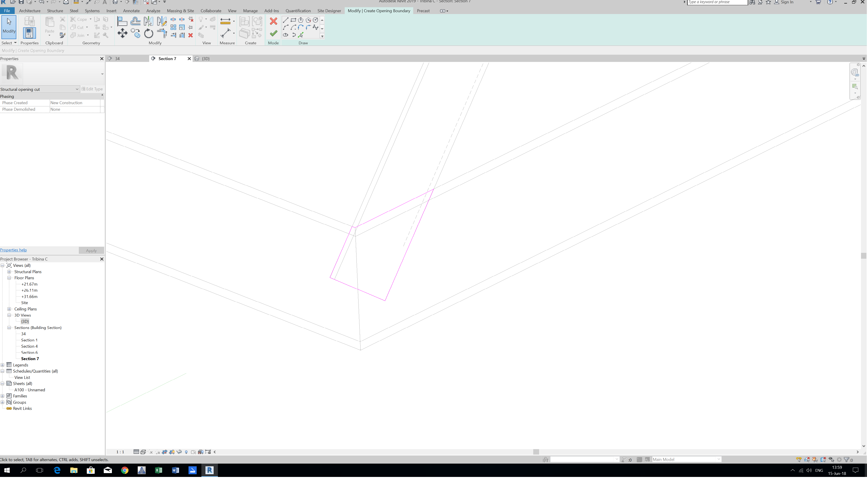Activate the Rotate tool
This screenshot has height=488, width=868.
pyautogui.click(x=149, y=33)
